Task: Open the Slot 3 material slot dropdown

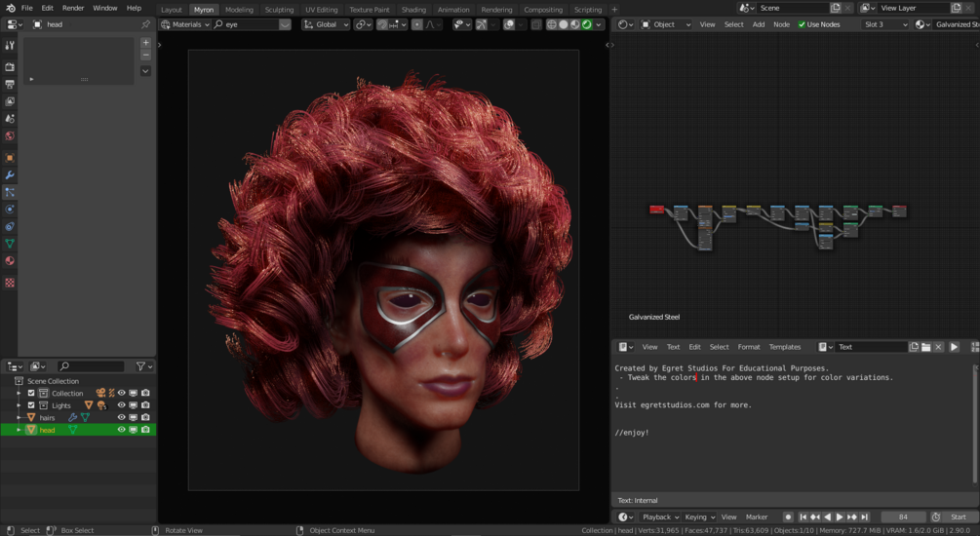Action: [x=885, y=24]
